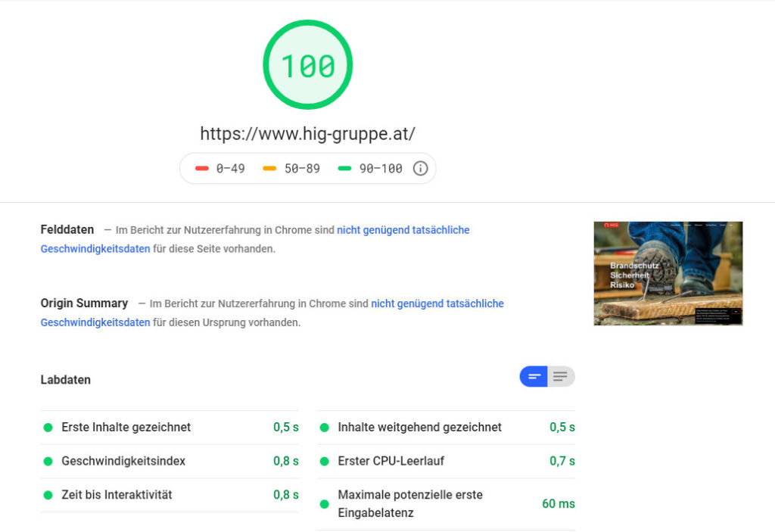The width and height of the screenshot is (775, 532).
Task: Click the green 90–100 legend marker
Action: coord(344,169)
